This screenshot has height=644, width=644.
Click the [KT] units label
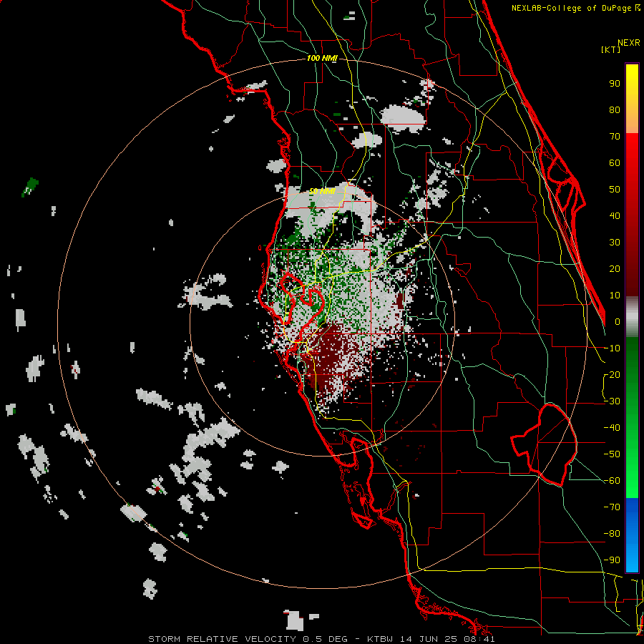pyautogui.click(x=611, y=49)
